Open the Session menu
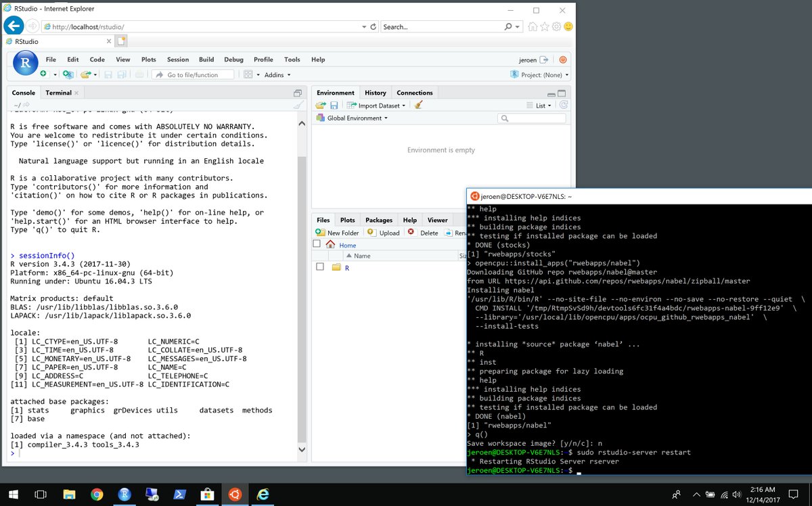Screen dimensions: 812x506 [178, 60]
